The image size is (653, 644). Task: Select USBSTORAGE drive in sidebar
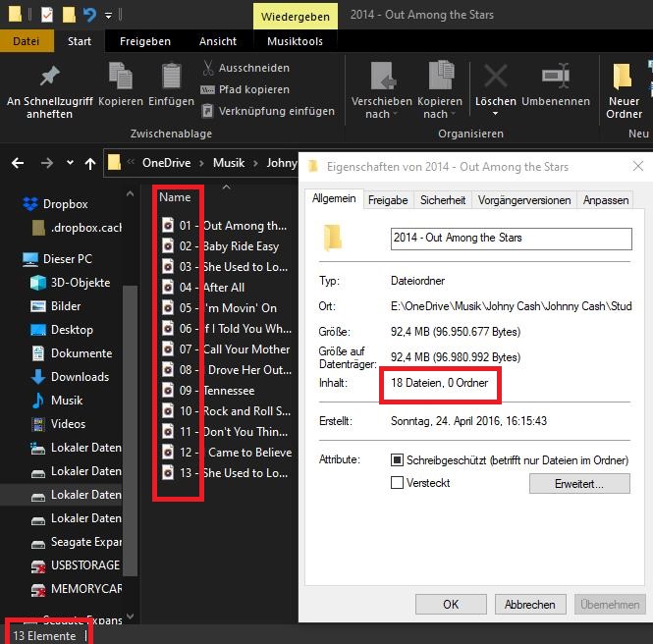pos(76,565)
